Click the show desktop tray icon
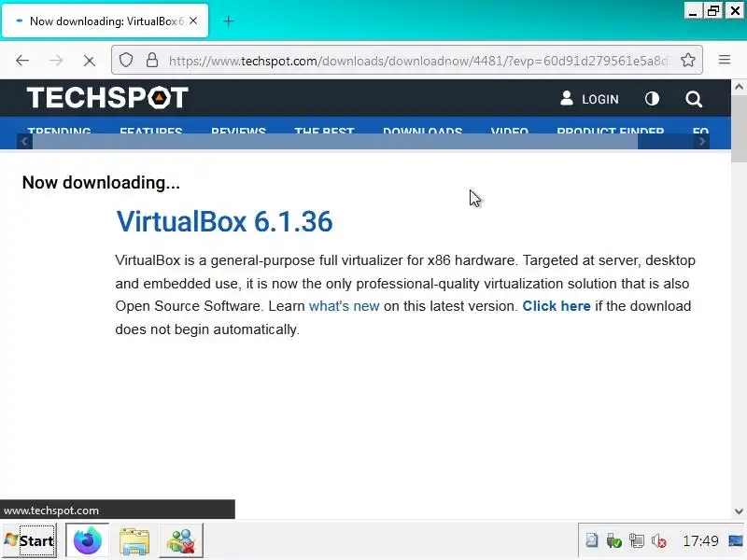The image size is (747, 560). pos(736,540)
